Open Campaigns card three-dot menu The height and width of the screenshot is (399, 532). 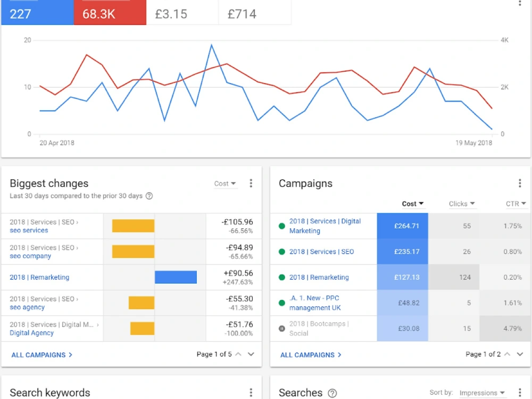coord(519,184)
